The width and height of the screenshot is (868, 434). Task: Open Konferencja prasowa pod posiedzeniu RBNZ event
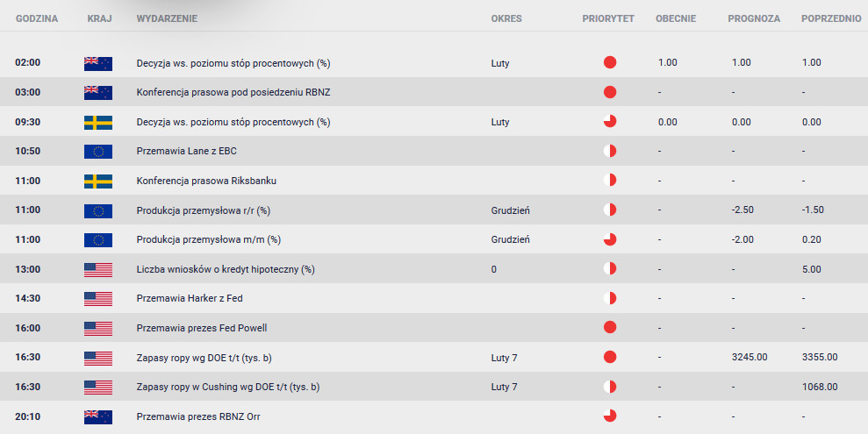tap(233, 92)
